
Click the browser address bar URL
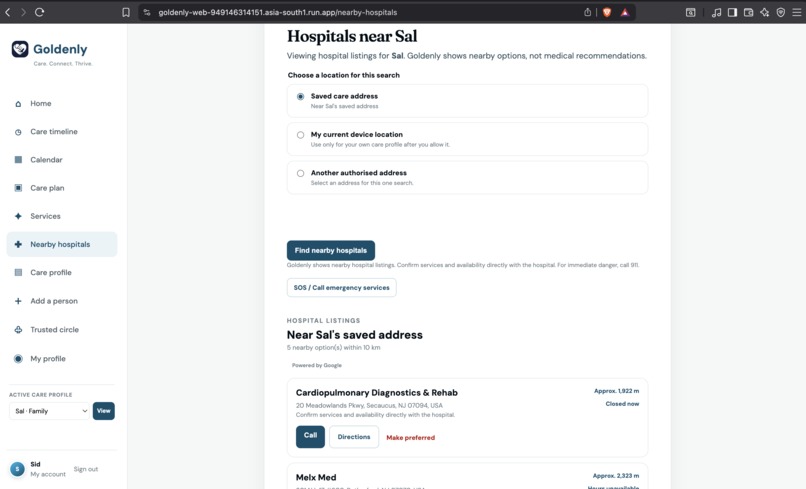[278, 12]
